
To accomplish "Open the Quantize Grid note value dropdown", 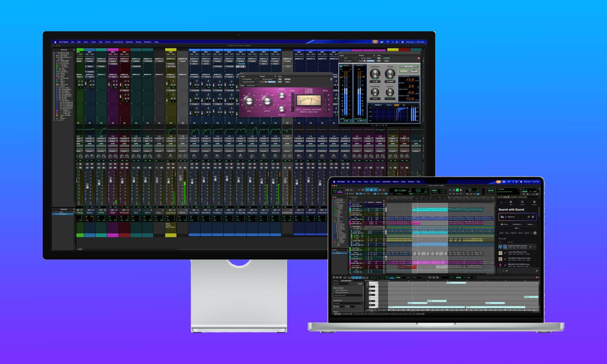I will coord(348,303).
